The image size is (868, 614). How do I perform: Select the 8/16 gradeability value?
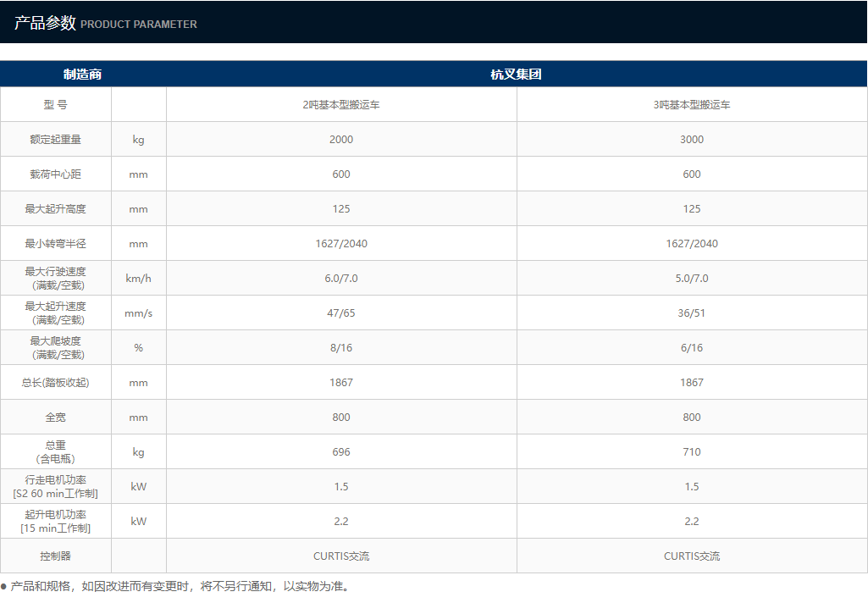[341, 348]
